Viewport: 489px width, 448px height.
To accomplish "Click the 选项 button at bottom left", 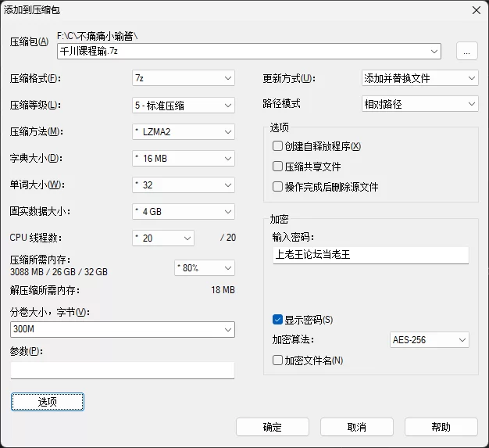I will (x=48, y=402).
